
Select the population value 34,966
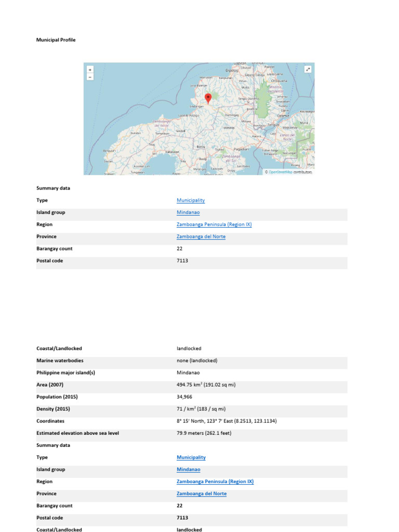184,396
